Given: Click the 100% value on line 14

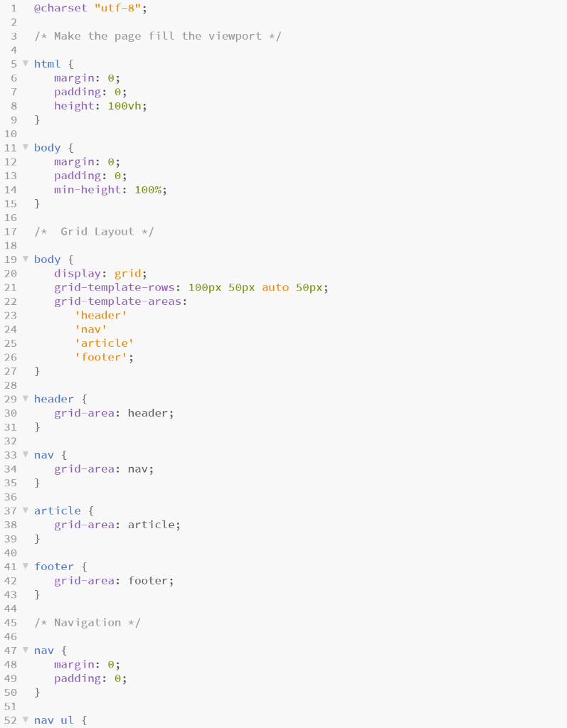Looking at the screenshot, I should [148, 190].
